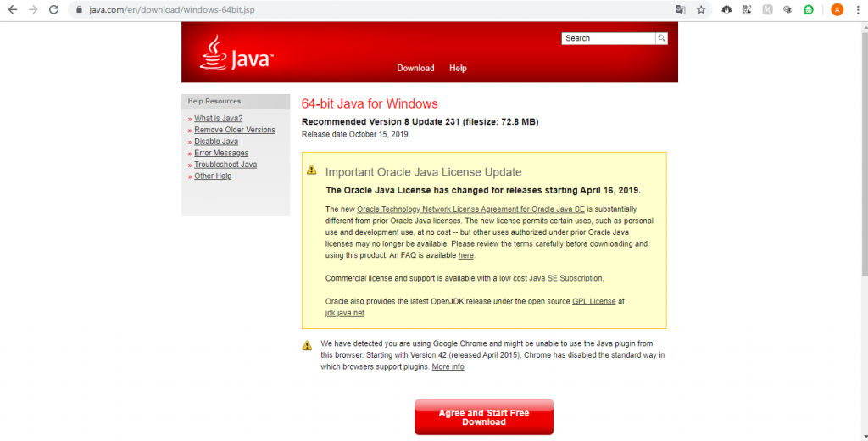This screenshot has width=868, height=441.
Task: Click the 64-bit Java for Windows heading
Action: [x=370, y=103]
